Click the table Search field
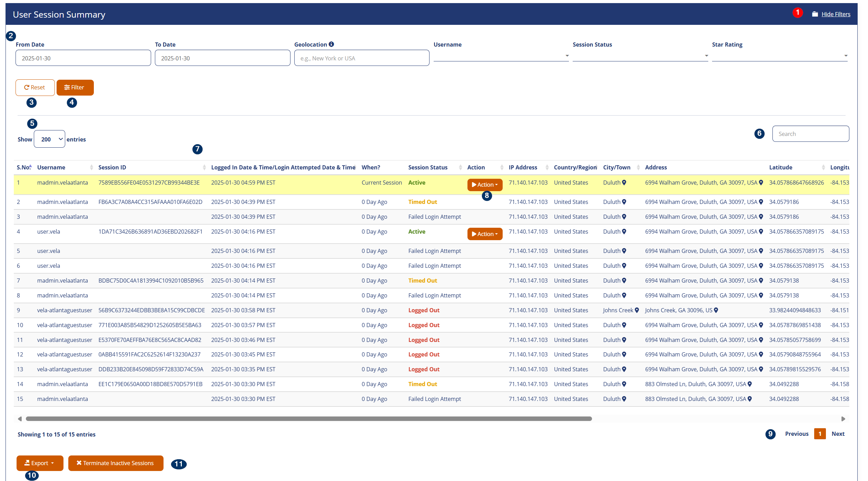 [x=810, y=134]
